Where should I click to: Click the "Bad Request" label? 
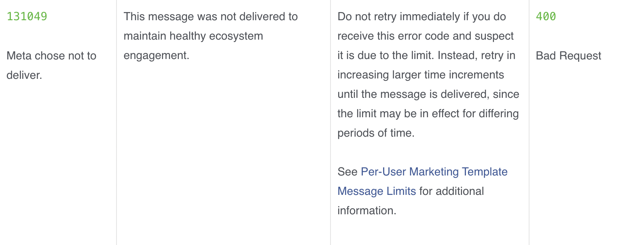(568, 56)
